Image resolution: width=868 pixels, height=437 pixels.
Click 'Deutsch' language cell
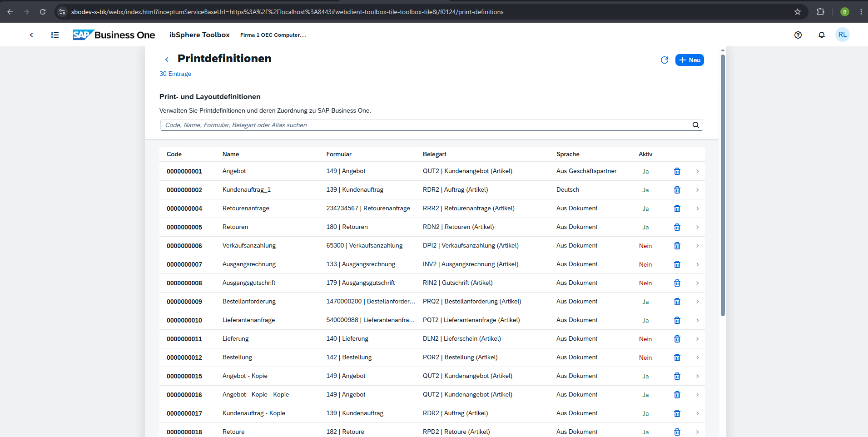coord(568,189)
